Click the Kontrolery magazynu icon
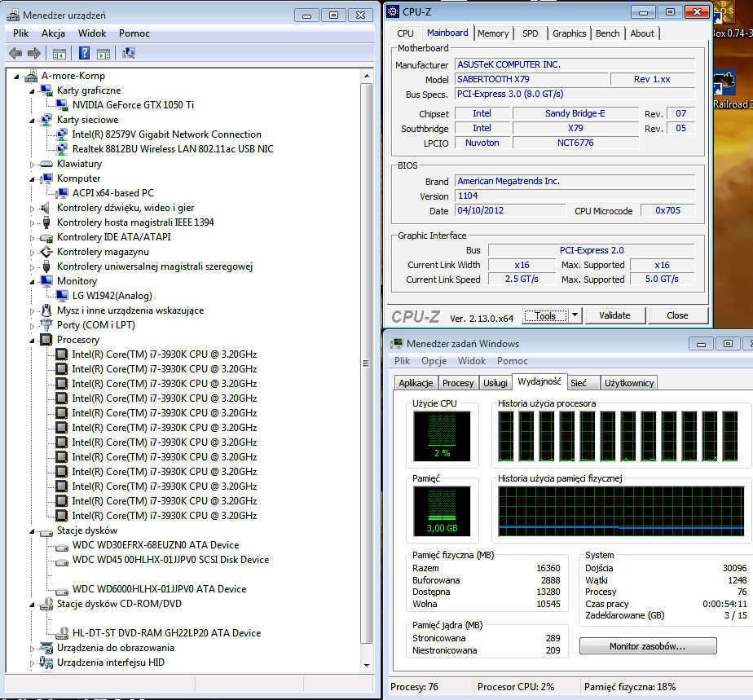Image resolution: width=753 pixels, height=700 pixels. pos(46,252)
